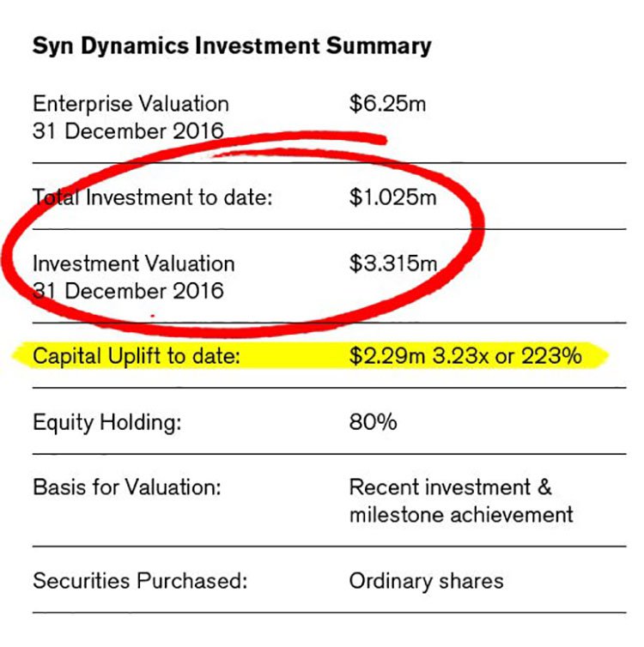Select the $2.29m 3.23x or 223% value
644x647 pixels.
coord(465,356)
